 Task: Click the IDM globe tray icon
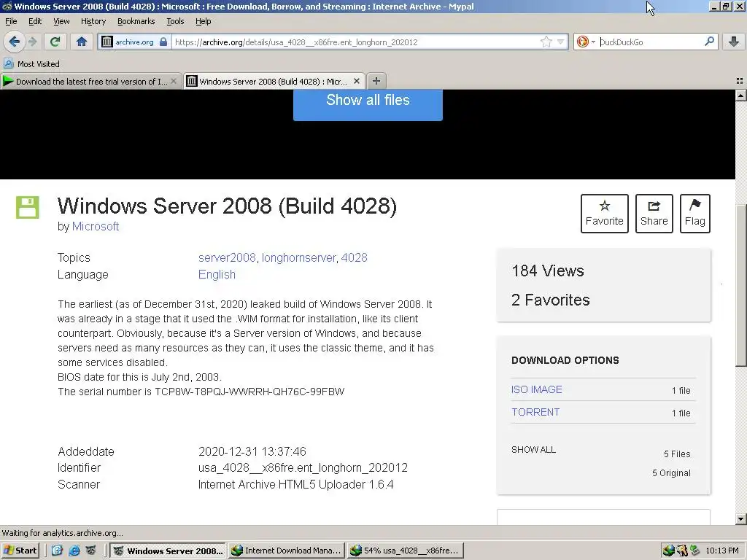click(668, 551)
